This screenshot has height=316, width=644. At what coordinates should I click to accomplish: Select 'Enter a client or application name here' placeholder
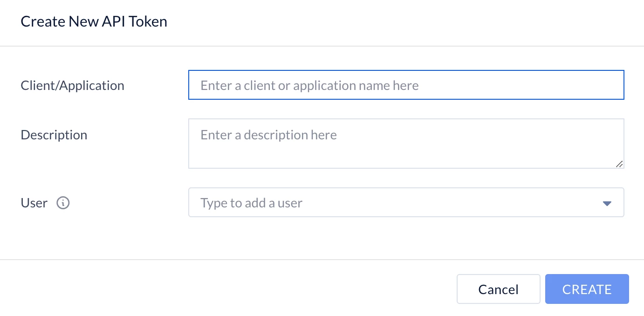309,85
